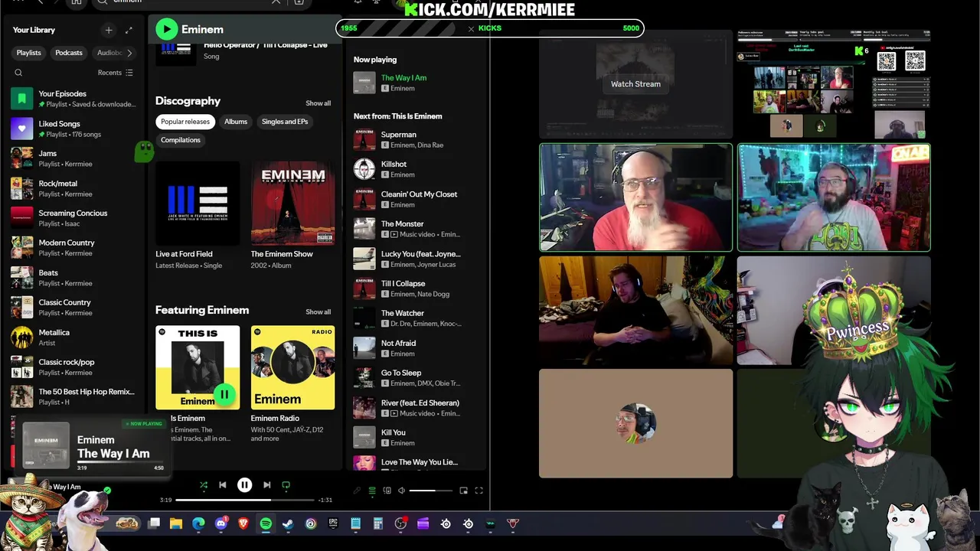Open the Calculator taskbar icon
Image resolution: width=980 pixels, height=551 pixels.
pyautogui.click(x=378, y=523)
